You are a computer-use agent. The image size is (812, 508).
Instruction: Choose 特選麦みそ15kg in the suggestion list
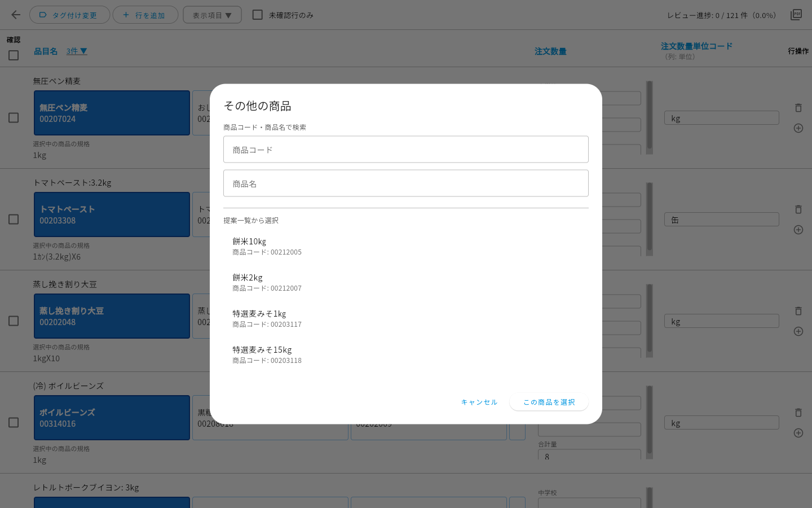406,354
